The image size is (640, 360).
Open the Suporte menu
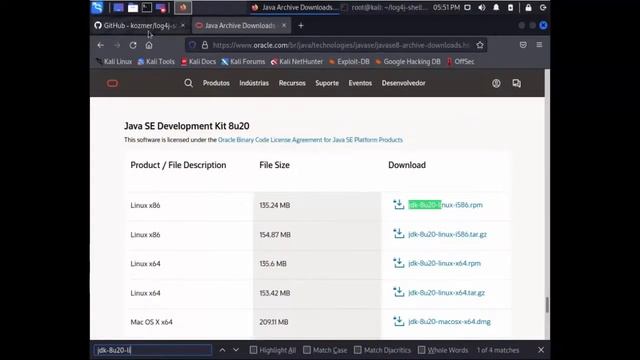(327, 83)
